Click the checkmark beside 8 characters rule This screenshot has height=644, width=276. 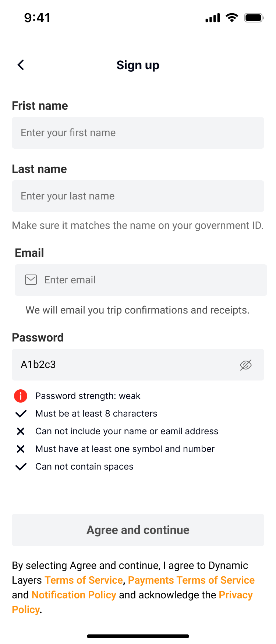[21, 413]
